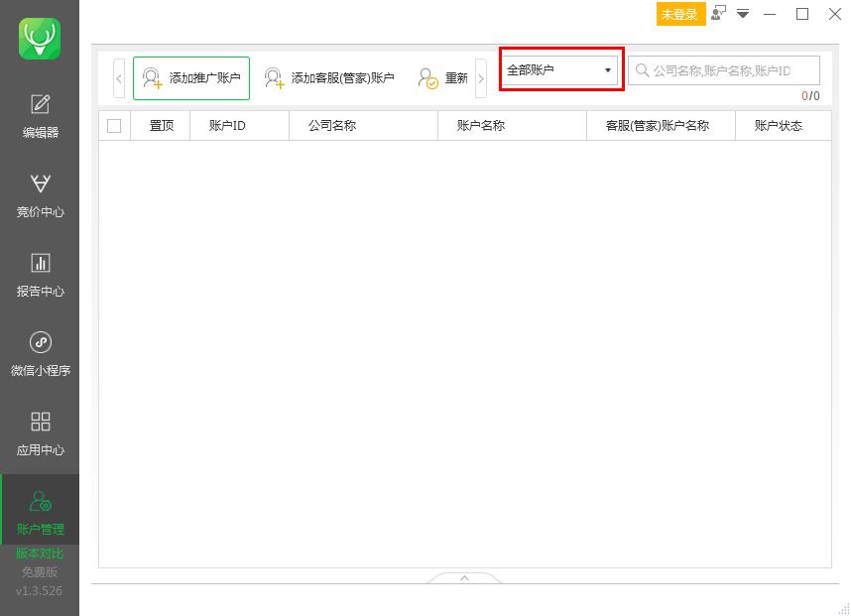
Task: Tick the select-all checkbox in the table header
Action: (113, 125)
